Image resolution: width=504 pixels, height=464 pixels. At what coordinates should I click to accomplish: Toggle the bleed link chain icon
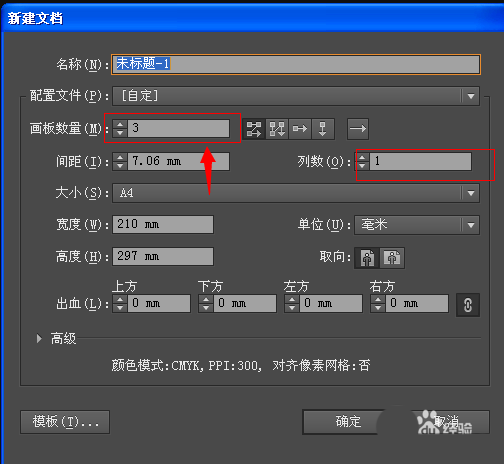[x=468, y=305]
